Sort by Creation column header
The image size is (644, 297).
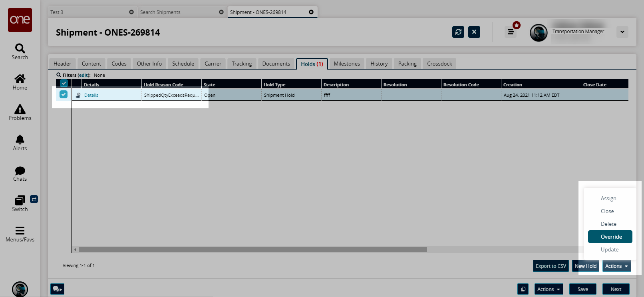[x=541, y=85]
